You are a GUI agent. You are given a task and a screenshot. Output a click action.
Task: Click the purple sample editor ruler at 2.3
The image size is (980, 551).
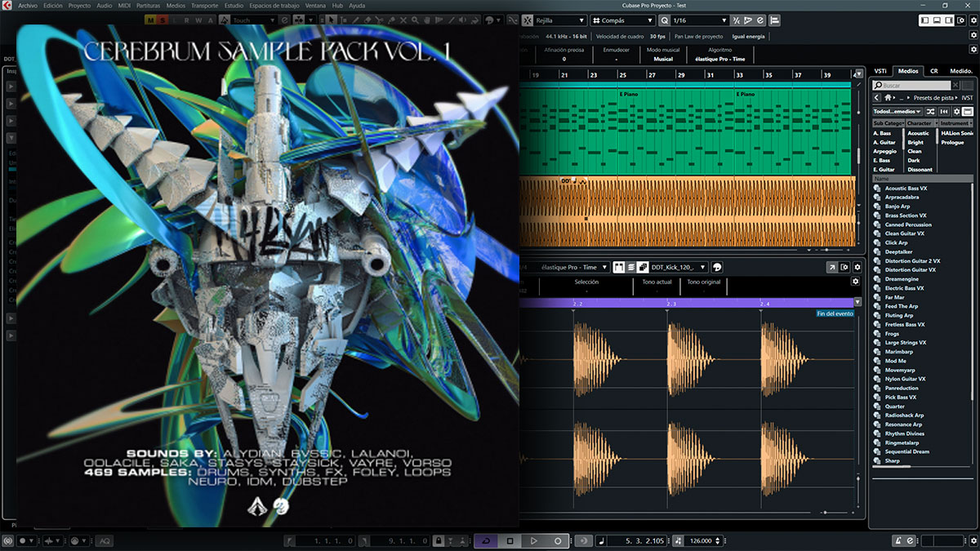(x=671, y=304)
